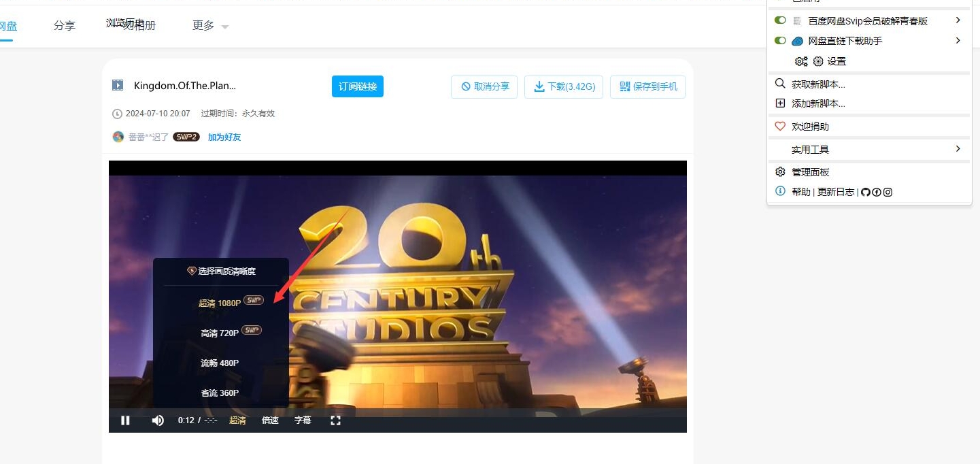Click the uploader name 番番**迟了
The image size is (980, 464).
pyautogui.click(x=148, y=137)
